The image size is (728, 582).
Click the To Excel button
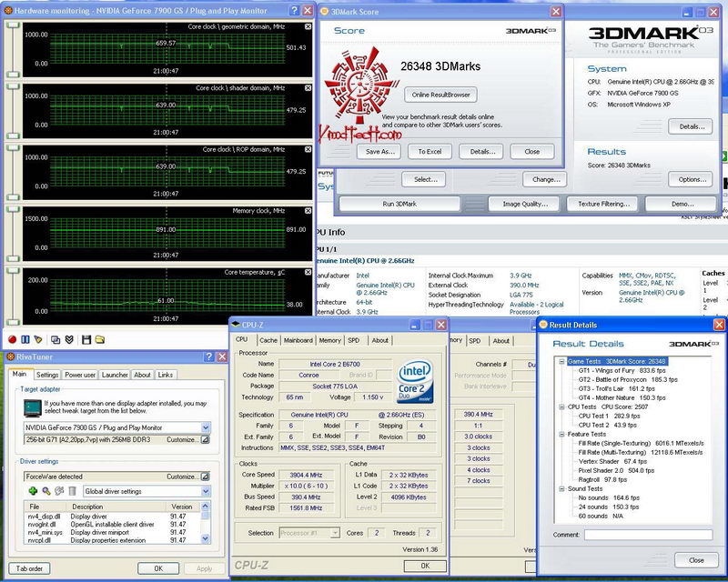tap(430, 151)
